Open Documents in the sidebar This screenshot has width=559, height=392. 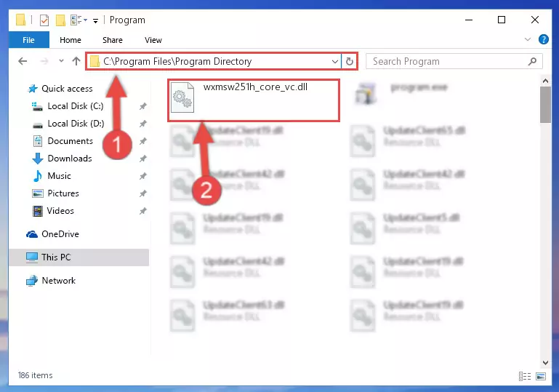tap(70, 141)
